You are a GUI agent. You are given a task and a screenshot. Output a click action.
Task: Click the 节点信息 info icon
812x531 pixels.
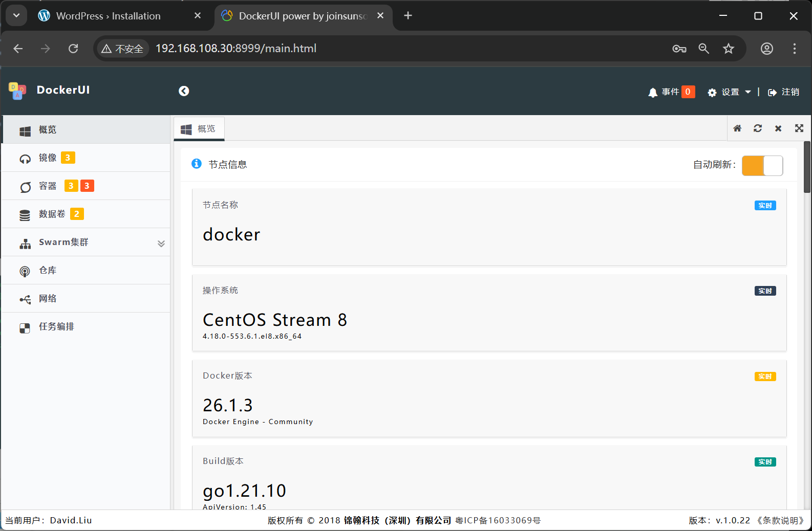coord(197,164)
